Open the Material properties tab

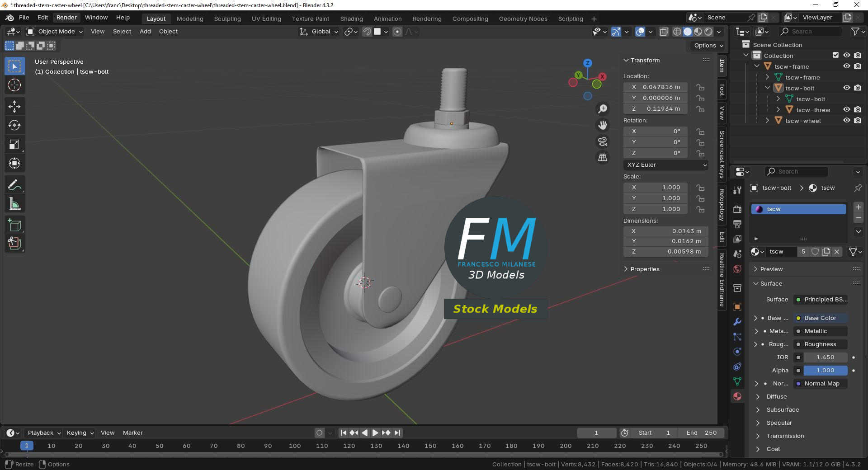(737, 396)
